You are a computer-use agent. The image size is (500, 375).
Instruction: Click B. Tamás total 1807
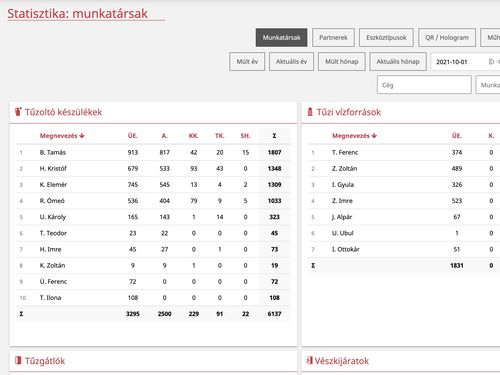(274, 152)
